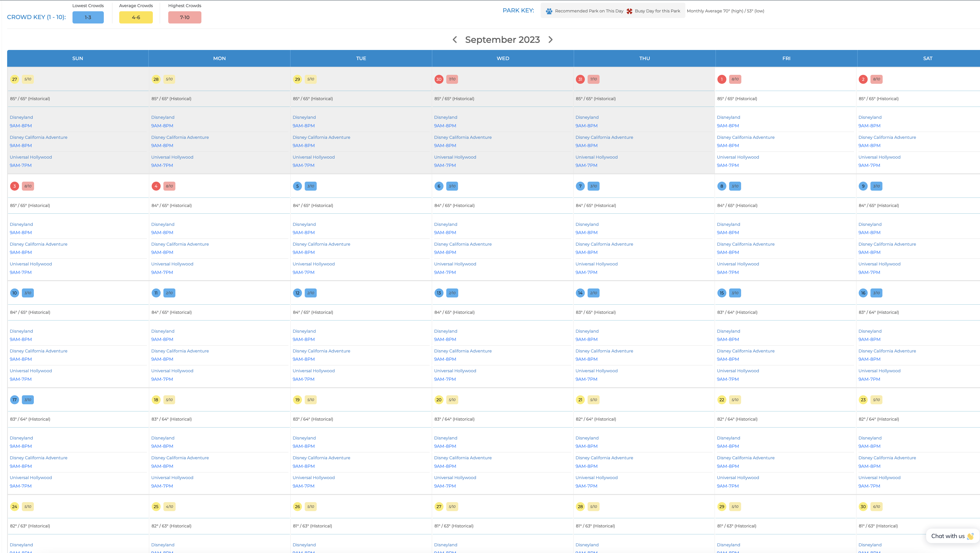980x553 pixels.
Task: Open Disneyland link on September 12
Action: click(304, 331)
